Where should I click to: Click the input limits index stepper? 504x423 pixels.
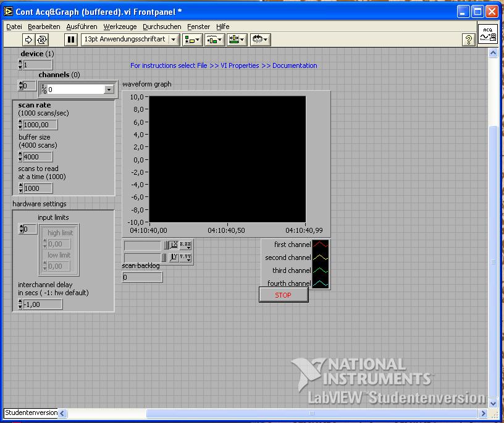point(21,229)
